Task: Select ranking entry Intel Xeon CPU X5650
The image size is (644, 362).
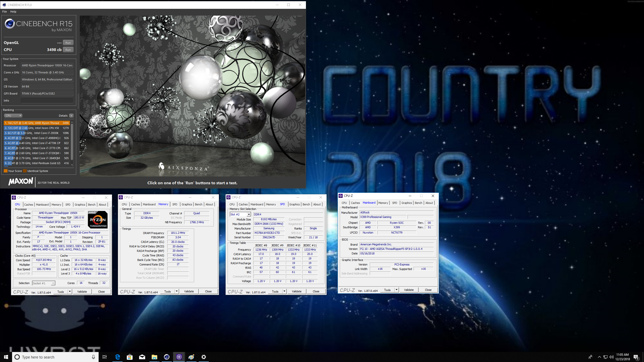Action: click(36, 128)
